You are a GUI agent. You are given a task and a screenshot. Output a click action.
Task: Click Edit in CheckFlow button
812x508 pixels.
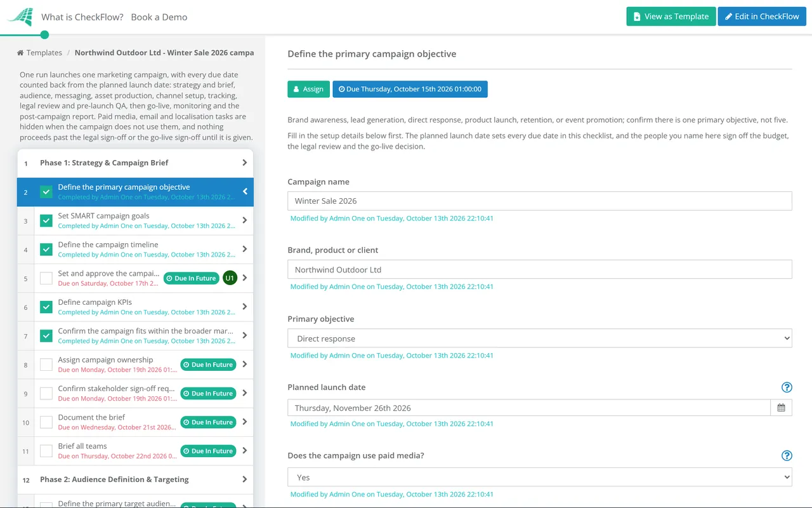762,17
